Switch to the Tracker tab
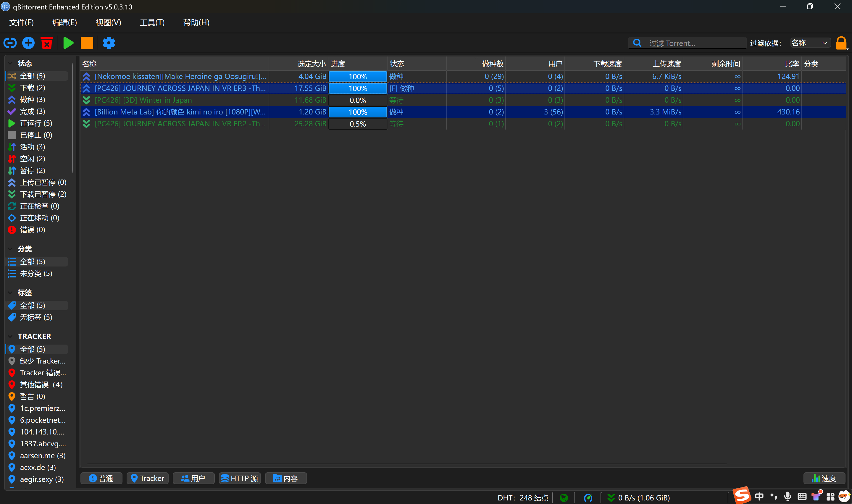Image resolution: width=852 pixels, height=504 pixels. pyautogui.click(x=147, y=479)
